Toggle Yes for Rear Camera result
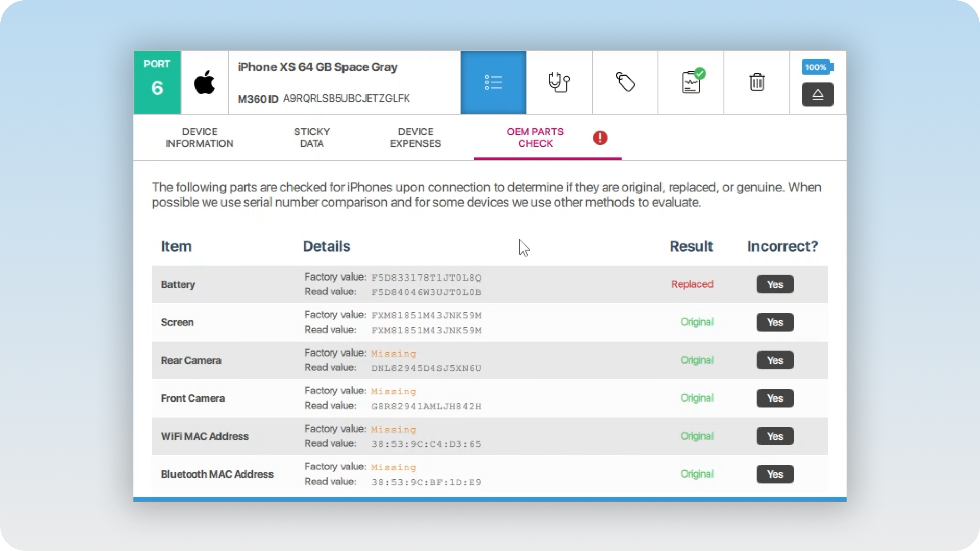The height and width of the screenshot is (551, 980). (774, 360)
